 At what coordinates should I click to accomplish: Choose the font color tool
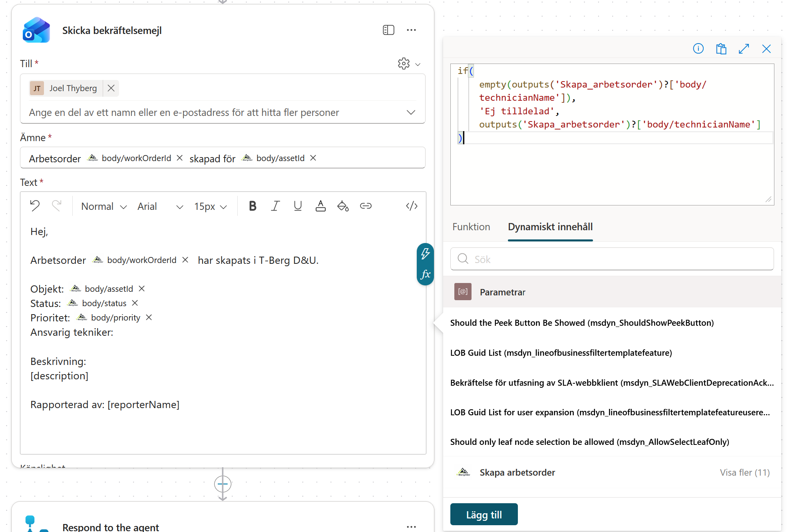(320, 206)
